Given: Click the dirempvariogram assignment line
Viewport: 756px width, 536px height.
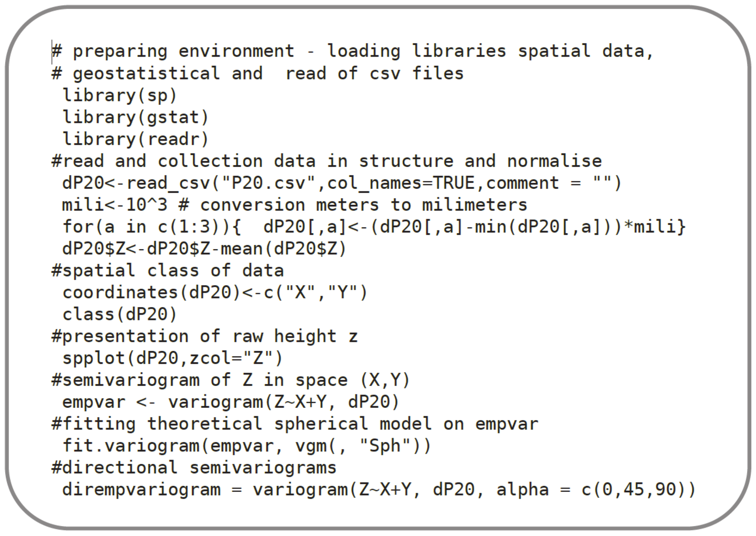Looking at the screenshot, I should coord(379,489).
